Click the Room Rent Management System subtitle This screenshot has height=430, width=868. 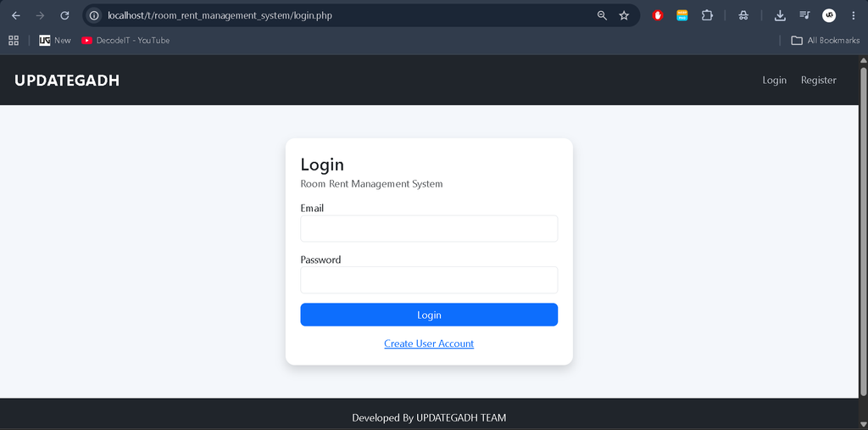[x=371, y=184]
